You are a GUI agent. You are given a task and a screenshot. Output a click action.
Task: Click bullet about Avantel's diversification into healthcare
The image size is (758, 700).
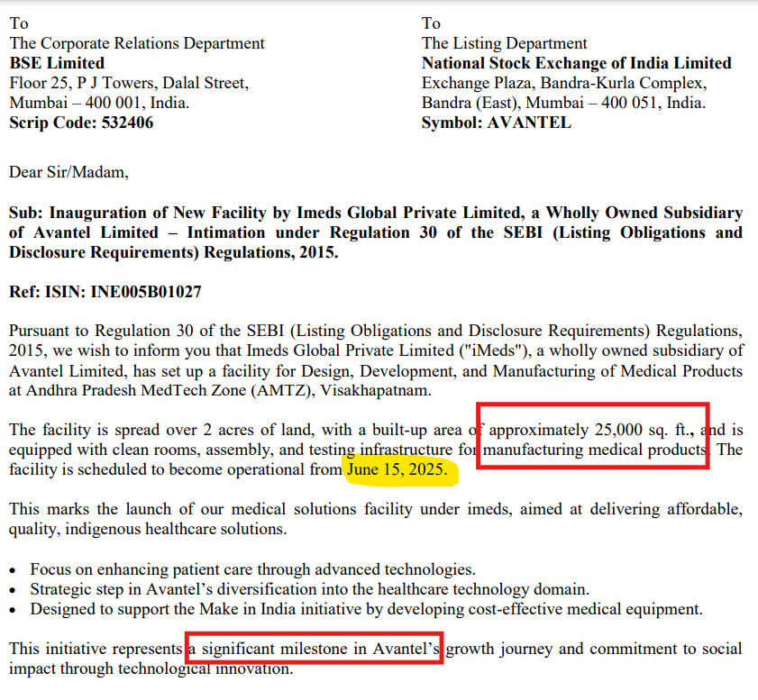click(x=309, y=589)
